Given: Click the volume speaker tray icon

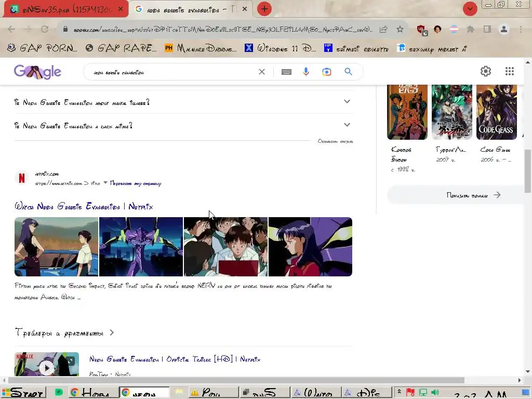Looking at the screenshot, I should 435,393.
